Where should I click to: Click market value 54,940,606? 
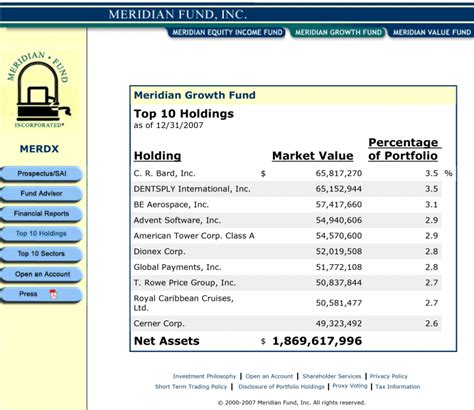pyautogui.click(x=339, y=220)
